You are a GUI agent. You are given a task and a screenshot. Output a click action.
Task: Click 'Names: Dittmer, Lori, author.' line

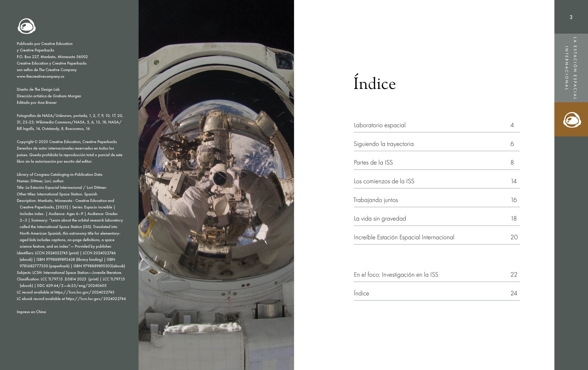(41, 181)
